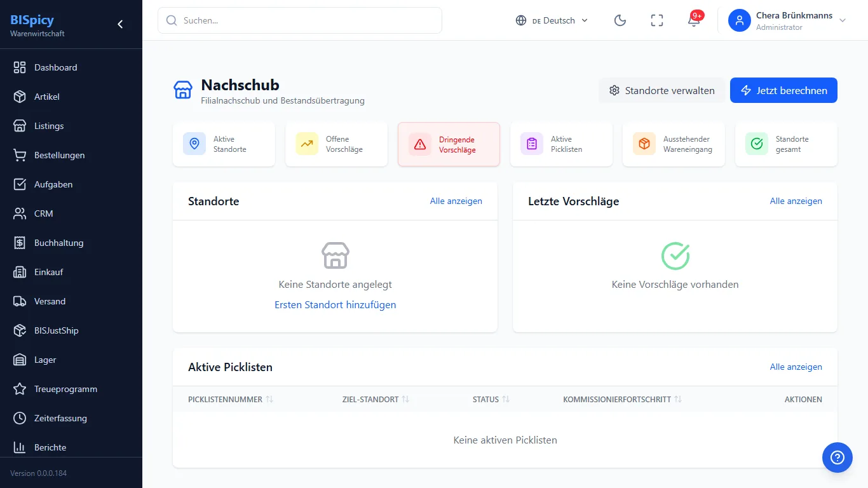Open notifications bell with 9+ badge
The height and width of the screenshot is (488, 868).
point(694,20)
